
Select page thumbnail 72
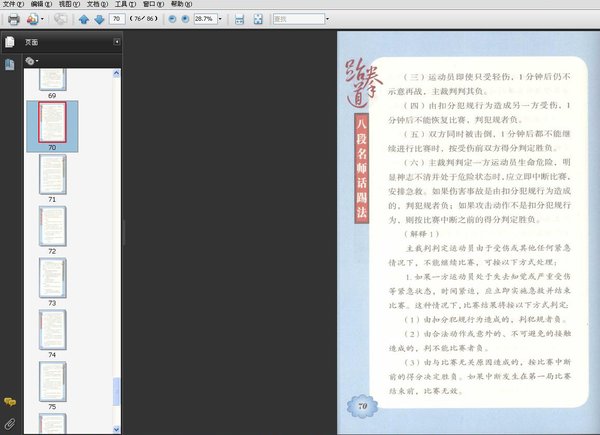[x=52, y=226]
